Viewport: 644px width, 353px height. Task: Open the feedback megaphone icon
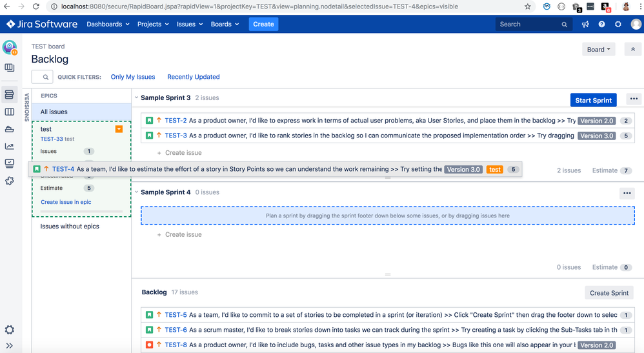pyautogui.click(x=585, y=25)
